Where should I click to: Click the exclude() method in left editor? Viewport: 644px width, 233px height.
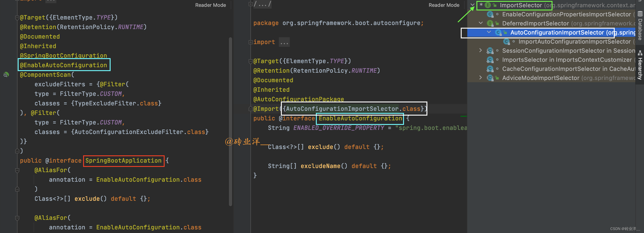tap(87, 199)
